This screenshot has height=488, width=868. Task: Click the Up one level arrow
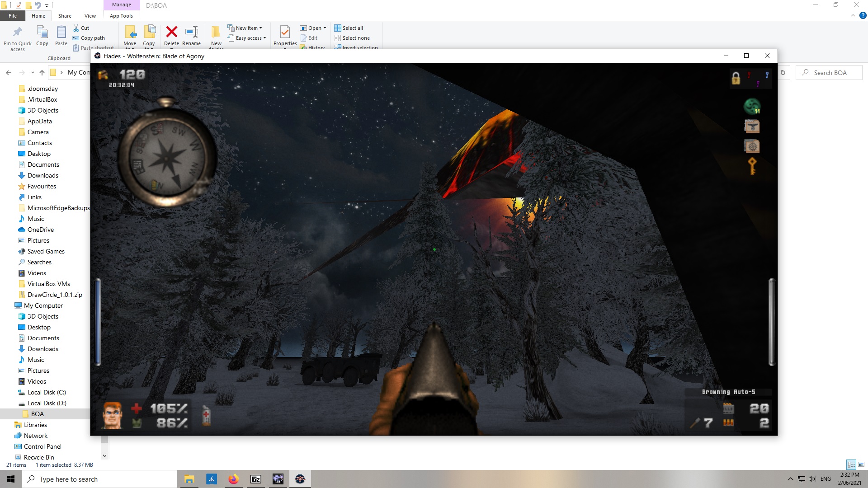click(x=42, y=73)
